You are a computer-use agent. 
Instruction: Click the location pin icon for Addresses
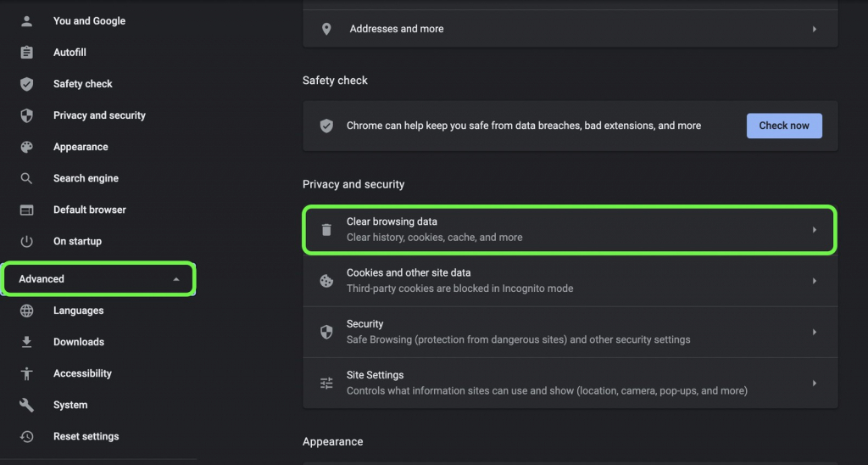pos(326,29)
